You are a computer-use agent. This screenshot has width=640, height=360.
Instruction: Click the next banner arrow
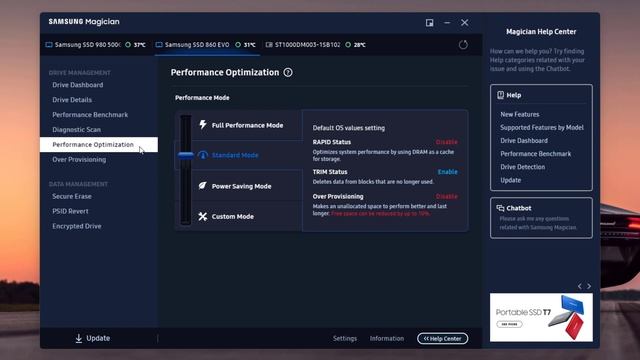pos(589,286)
